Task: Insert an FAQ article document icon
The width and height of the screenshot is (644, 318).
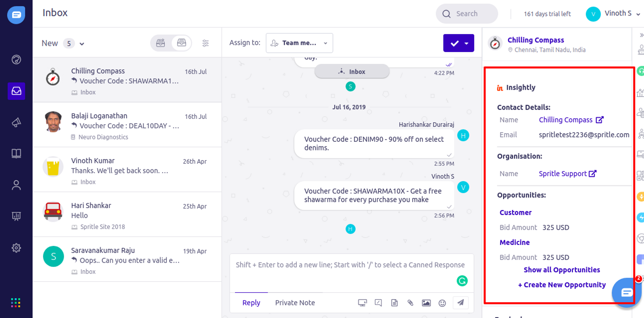Action: click(394, 303)
